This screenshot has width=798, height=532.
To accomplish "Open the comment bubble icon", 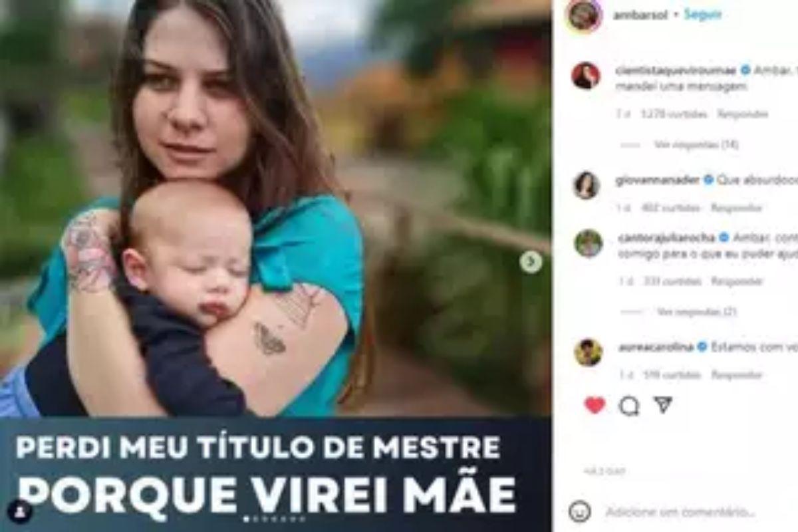I will (628, 406).
